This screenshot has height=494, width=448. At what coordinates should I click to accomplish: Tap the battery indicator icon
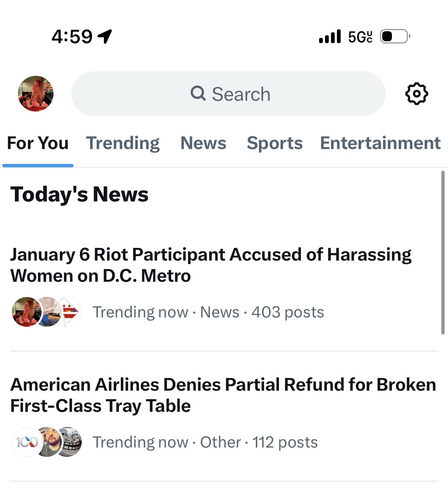[x=395, y=36]
